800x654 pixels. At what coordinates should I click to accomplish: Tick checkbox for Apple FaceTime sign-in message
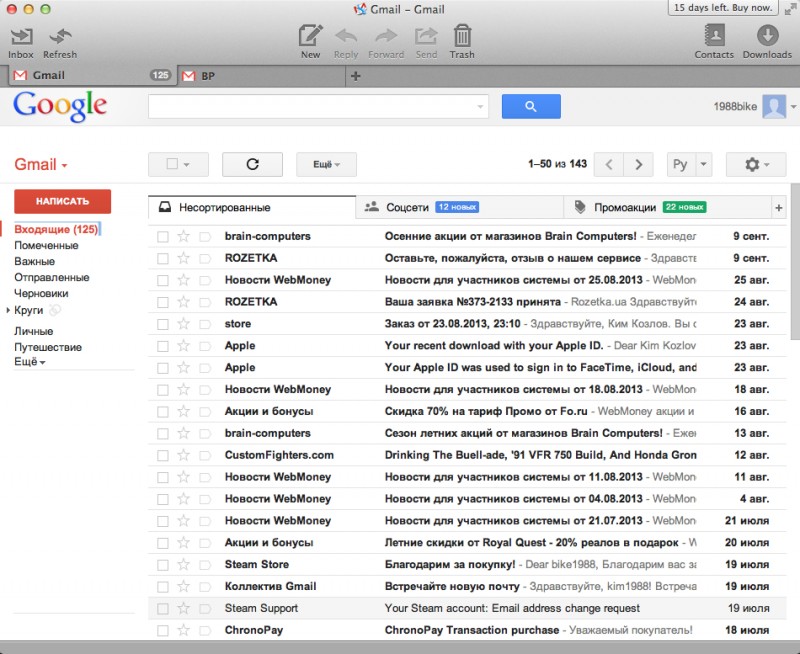click(163, 368)
